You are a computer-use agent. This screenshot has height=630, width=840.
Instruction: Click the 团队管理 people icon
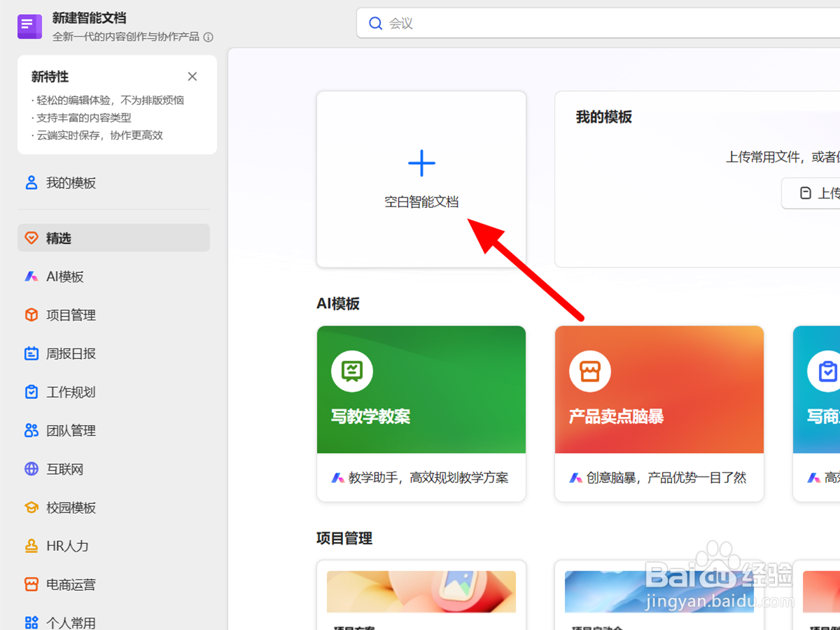point(31,430)
